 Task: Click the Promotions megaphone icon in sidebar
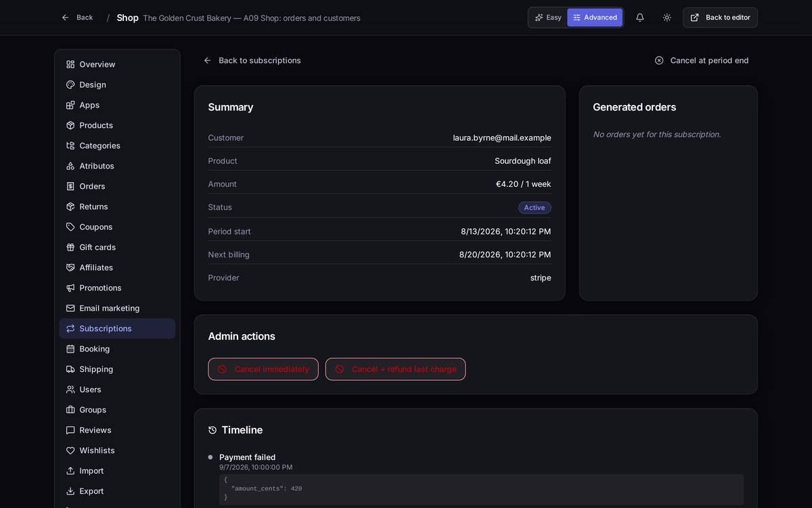pos(70,288)
